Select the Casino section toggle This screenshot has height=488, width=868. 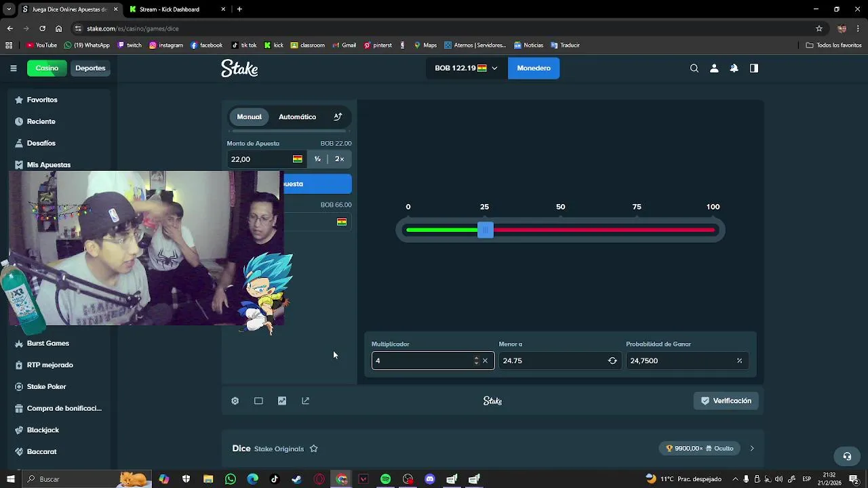tap(47, 68)
